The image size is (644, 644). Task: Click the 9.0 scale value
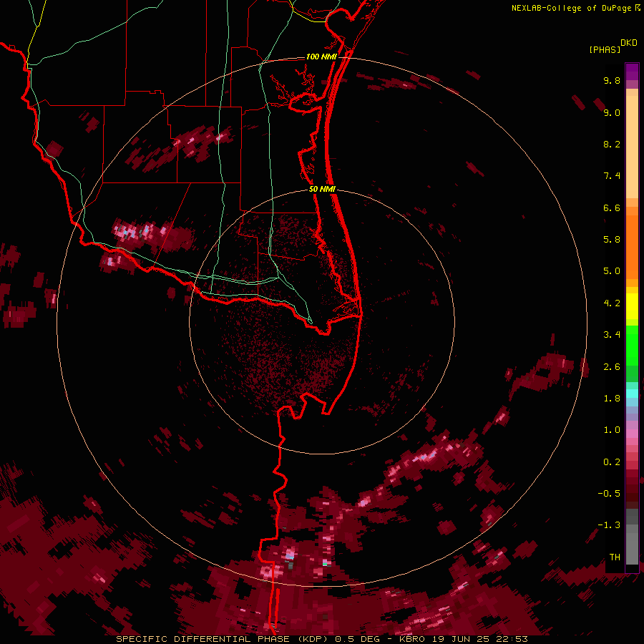612,112
